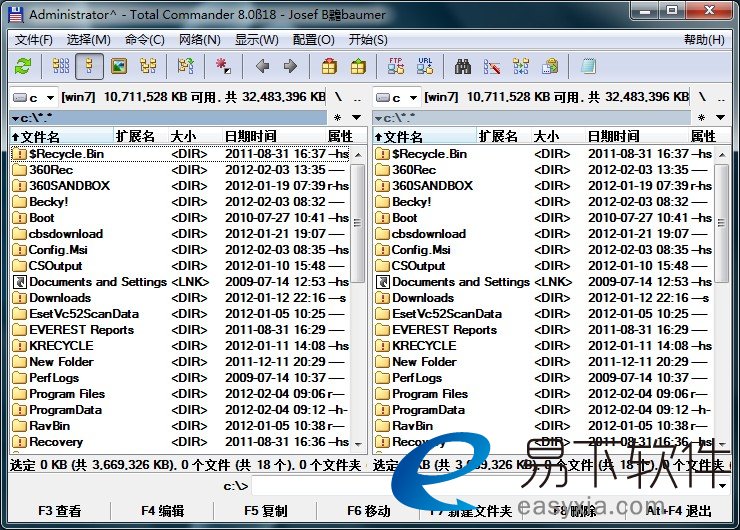Click the right panel scrollbar thumb
740x530 pixels.
[x=721, y=223]
